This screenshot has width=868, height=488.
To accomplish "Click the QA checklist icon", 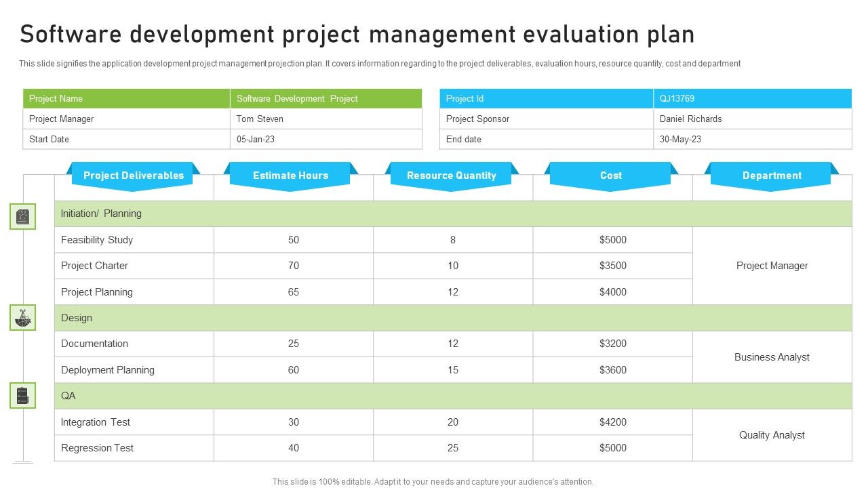I will [x=22, y=396].
